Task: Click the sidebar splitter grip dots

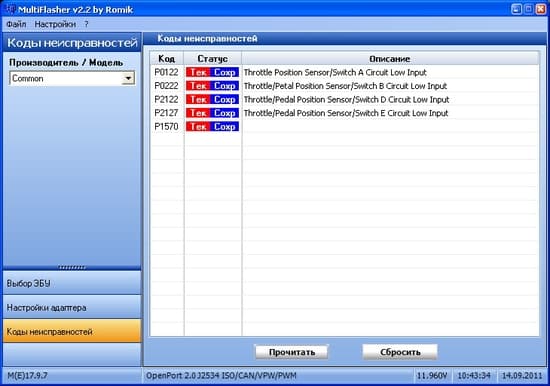Action: point(72,268)
